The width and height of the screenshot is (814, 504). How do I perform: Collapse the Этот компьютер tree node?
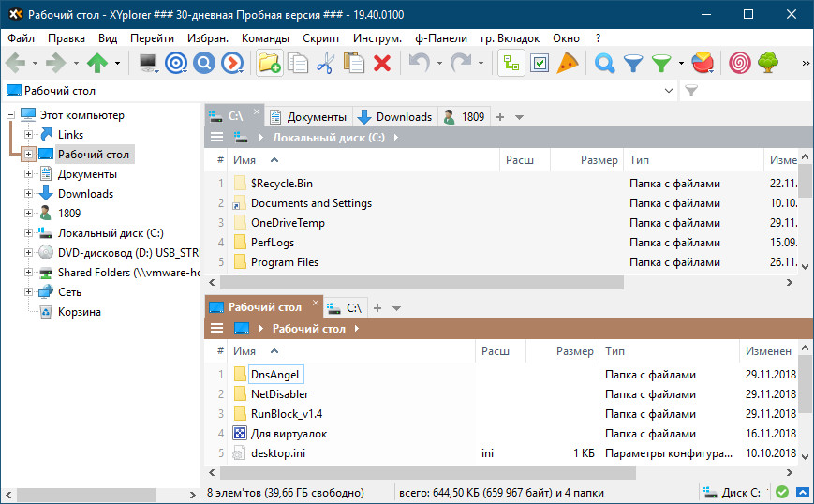(x=10, y=114)
